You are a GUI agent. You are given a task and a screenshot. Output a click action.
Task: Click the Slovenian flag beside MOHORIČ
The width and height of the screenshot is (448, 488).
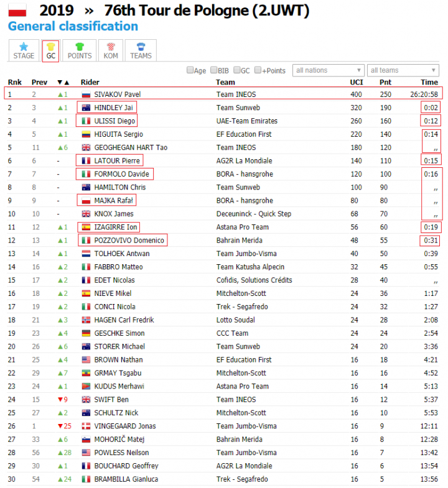(86, 439)
